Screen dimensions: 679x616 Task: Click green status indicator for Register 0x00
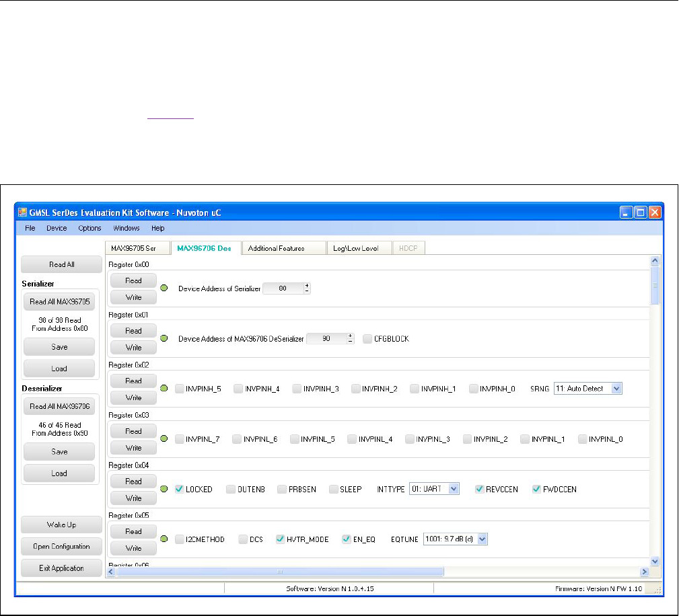pyautogui.click(x=164, y=288)
